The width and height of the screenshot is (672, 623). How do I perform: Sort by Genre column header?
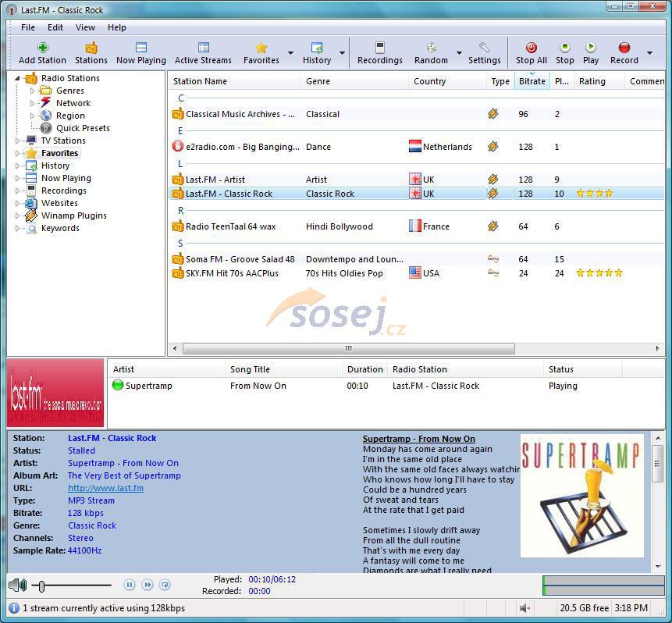click(x=354, y=81)
